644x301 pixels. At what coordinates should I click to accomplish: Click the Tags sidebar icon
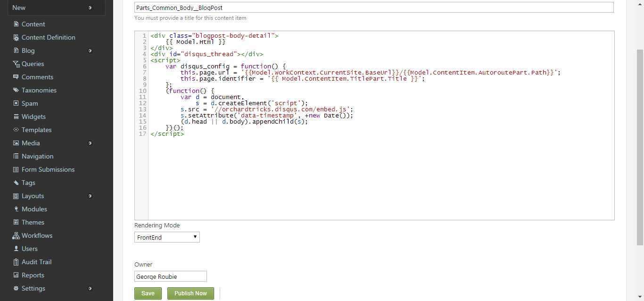pos(16,183)
